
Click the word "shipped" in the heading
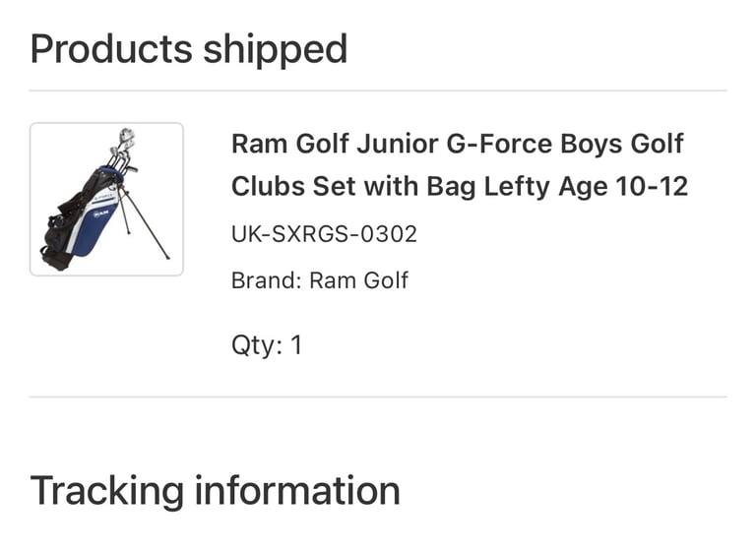point(276,50)
